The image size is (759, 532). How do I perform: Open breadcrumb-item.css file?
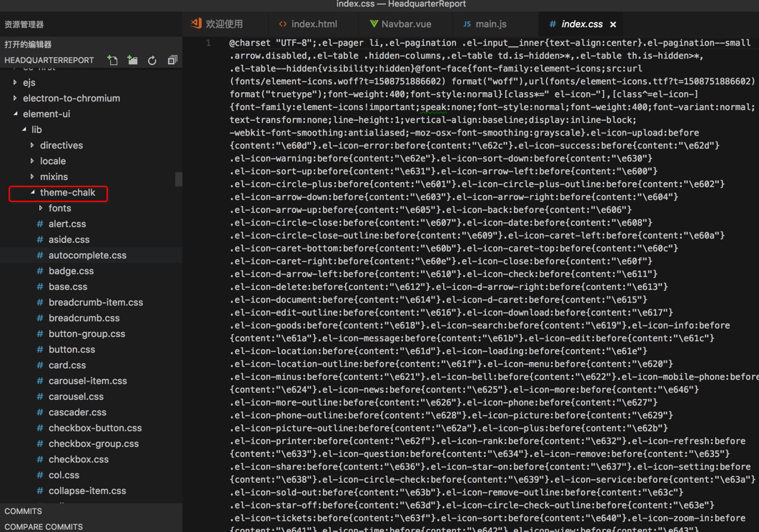point(95,303)
